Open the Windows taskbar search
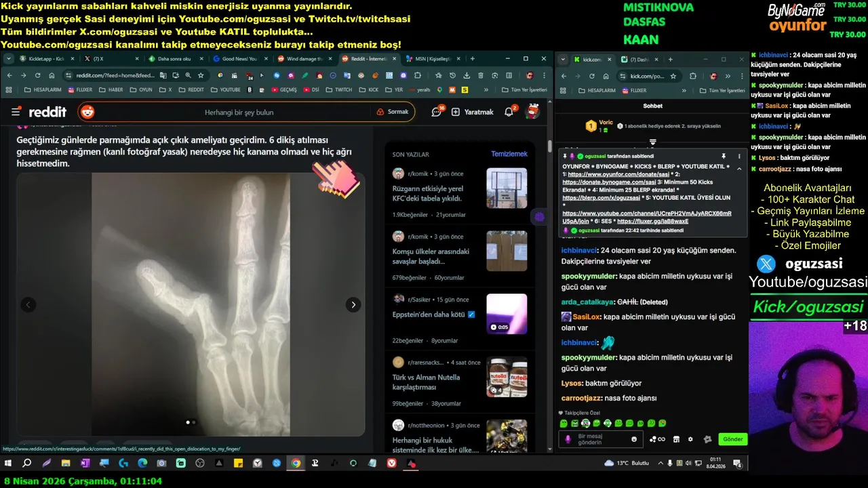 [27, 464]
